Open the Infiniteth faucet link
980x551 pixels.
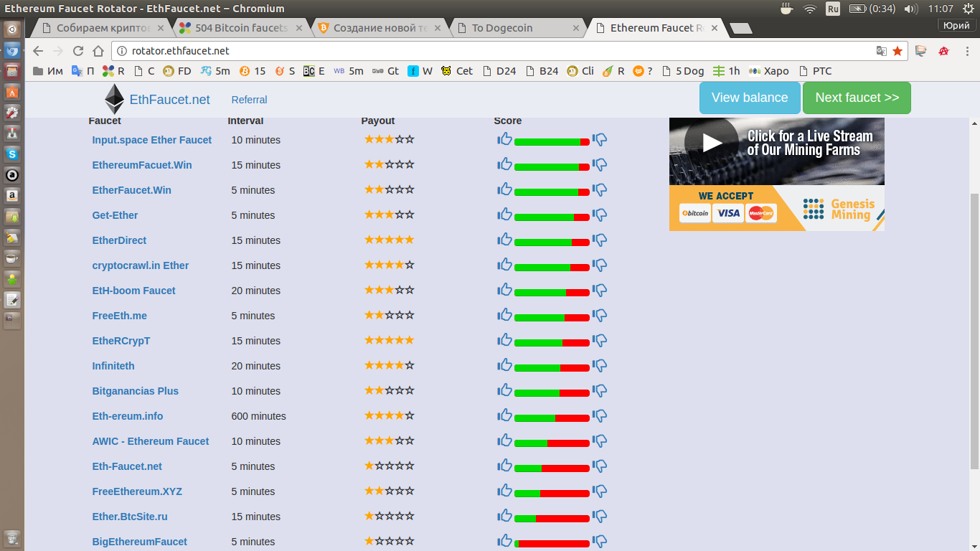(x=113, y=366)
